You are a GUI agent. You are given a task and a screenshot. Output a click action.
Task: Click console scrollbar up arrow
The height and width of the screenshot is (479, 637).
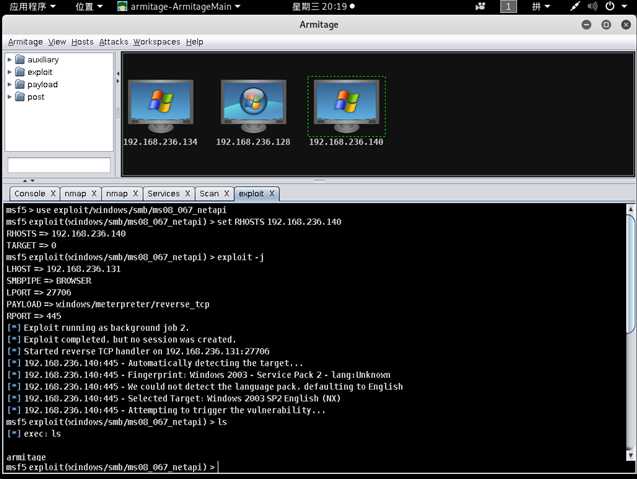coord(630,210)
